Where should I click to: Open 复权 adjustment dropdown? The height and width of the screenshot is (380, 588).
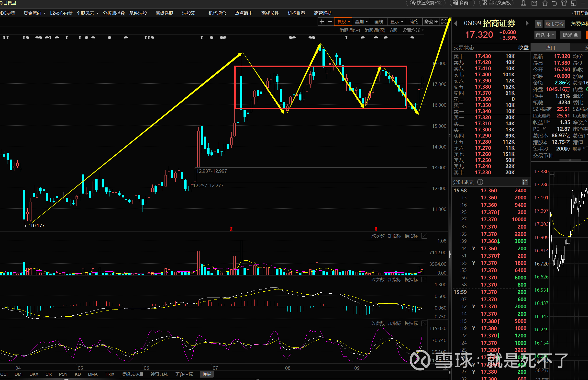[343, 22]
